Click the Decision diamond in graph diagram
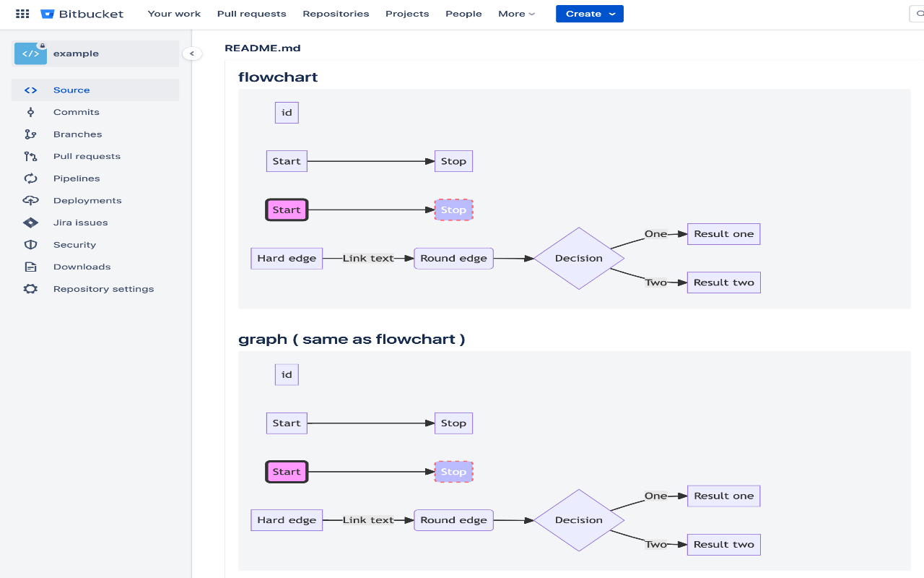 click(578, 520)
